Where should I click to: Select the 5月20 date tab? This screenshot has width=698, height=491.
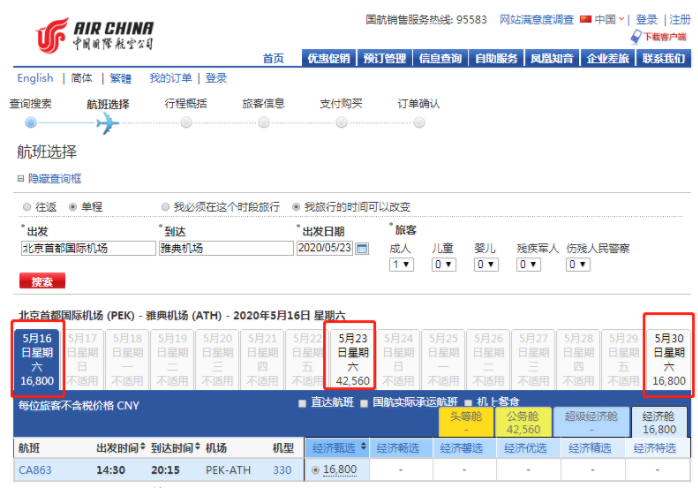tap(217, 360)
